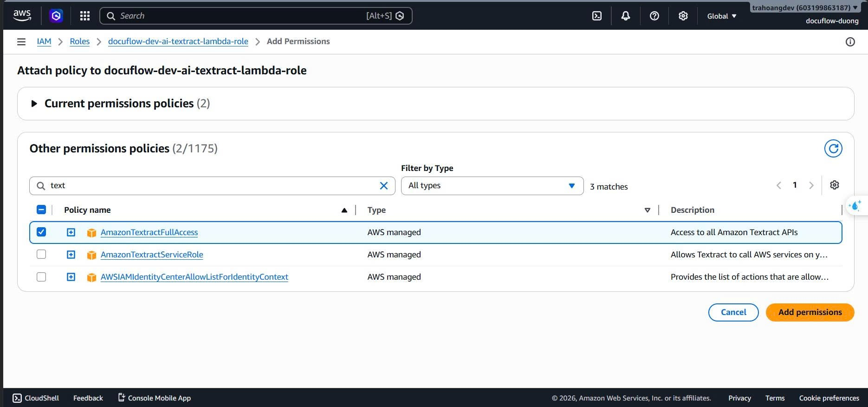
Task: Go to next page of policies
Action: 811,185
